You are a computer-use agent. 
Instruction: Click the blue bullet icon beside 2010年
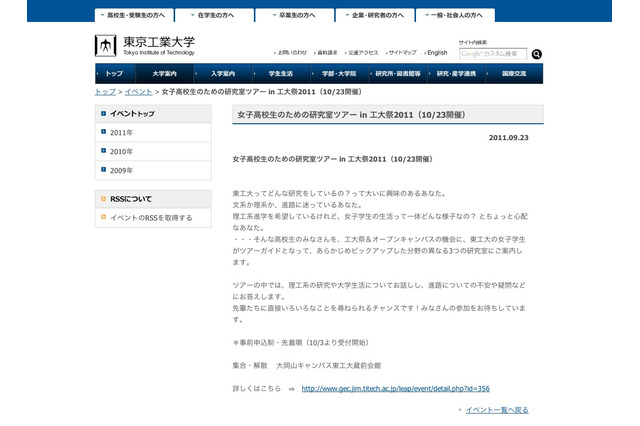(103, 151)
